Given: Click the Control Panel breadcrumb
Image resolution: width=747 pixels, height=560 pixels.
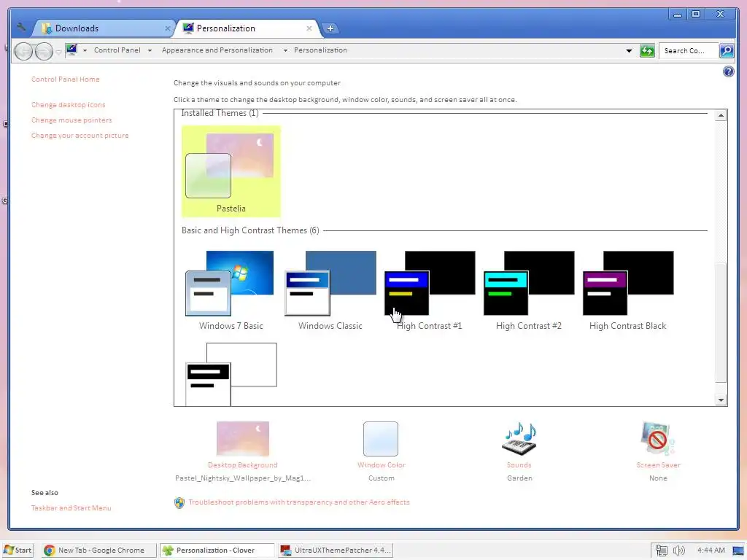Looking at the screenshot, I should click(x=117, y=50).
